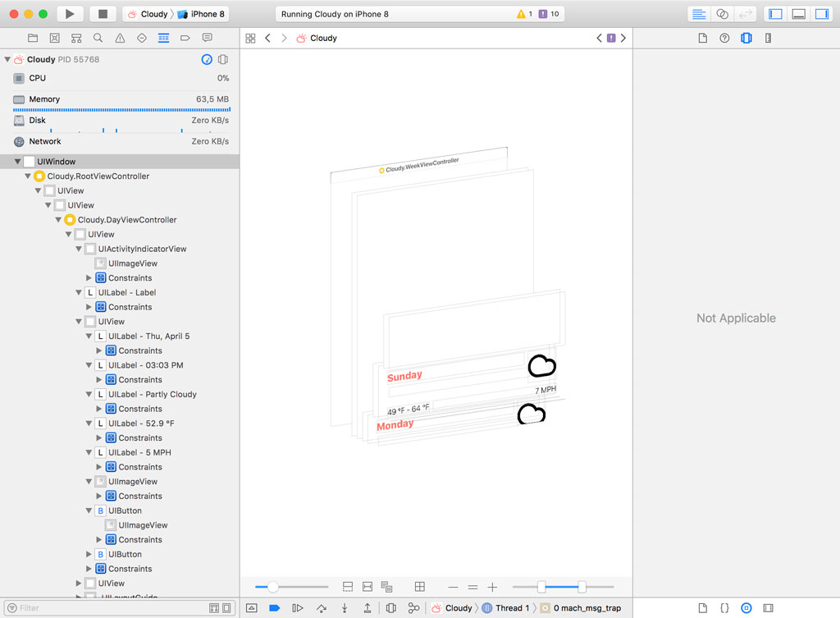Collapse the UIWindow tree node
Viewport: 840px width, 618px height.
(18, 161)
